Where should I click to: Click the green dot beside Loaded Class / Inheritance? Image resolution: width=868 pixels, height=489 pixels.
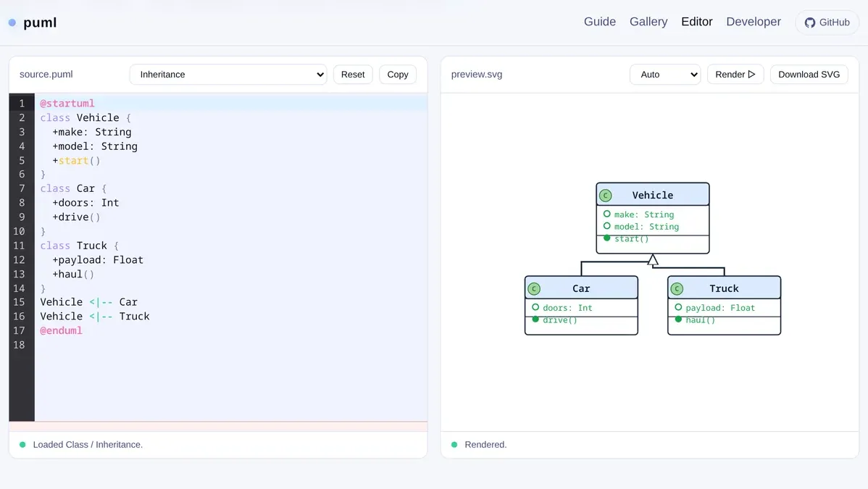[22, 445]
